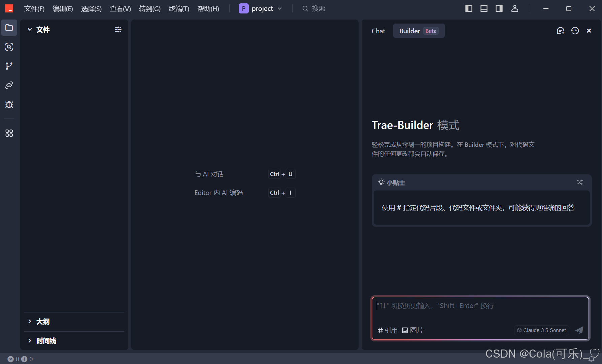Switch to the Builder Beta tab
Viewport: 602px width, 364px height.
(419, 31)
